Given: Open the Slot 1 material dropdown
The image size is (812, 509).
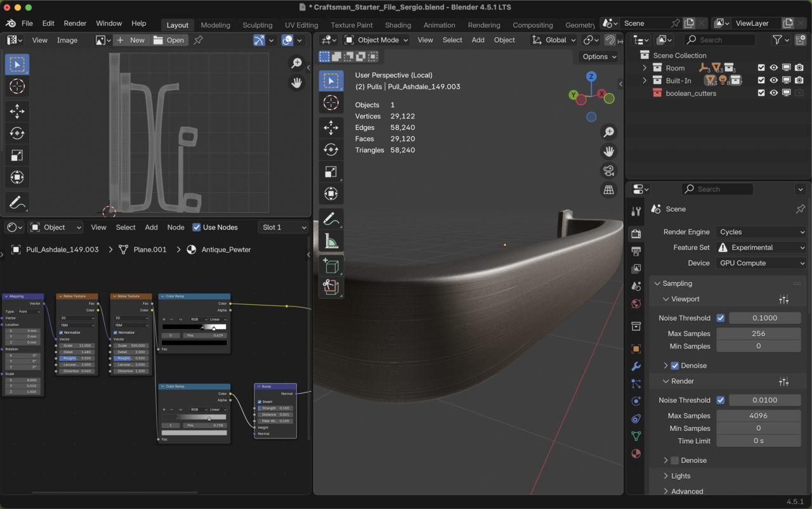Looking at the screenshot, I should (x=283, y=227).
